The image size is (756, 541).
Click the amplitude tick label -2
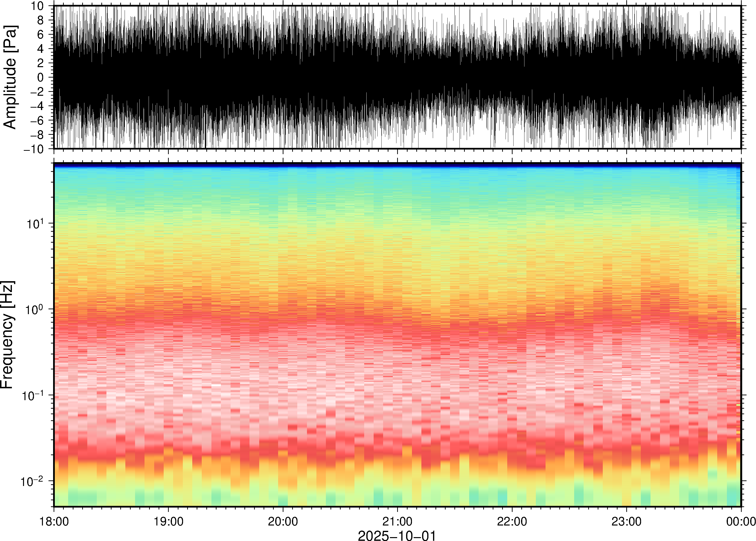[x=37, y=92]
